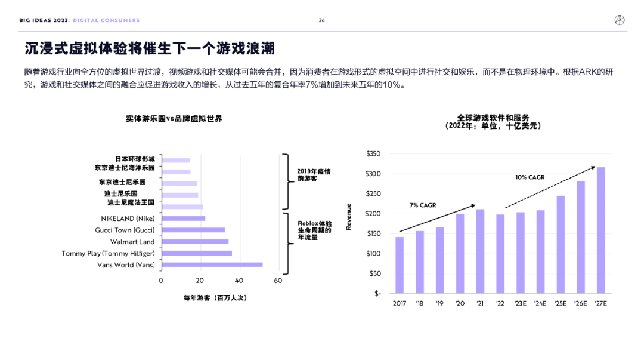Click the subtitle '(2022年：单位，十亿美元)'
The width and height of the screenshot is (644, 363).
pos(493,126)
